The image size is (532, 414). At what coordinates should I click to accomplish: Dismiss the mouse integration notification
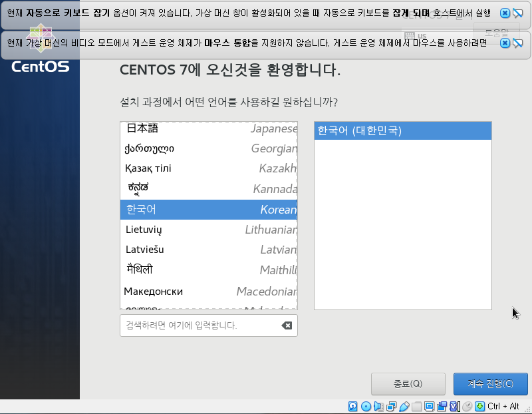pos(505,43)
